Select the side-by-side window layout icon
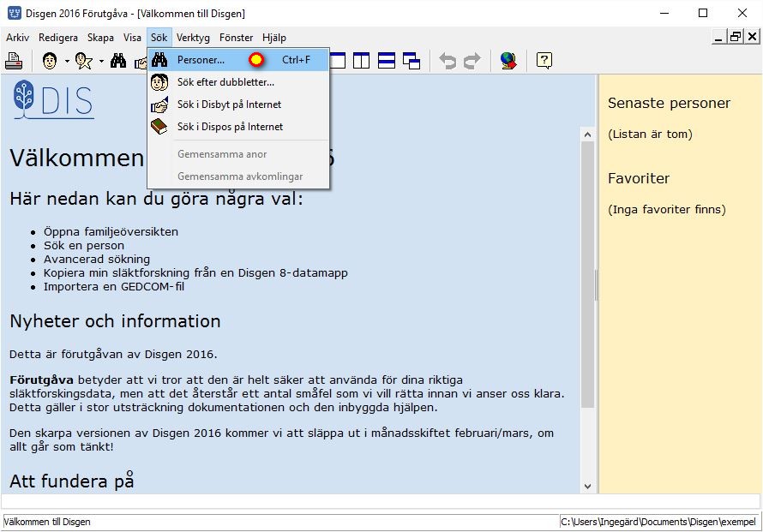Screen dimensions: 763x532 (x=361, y=61)
